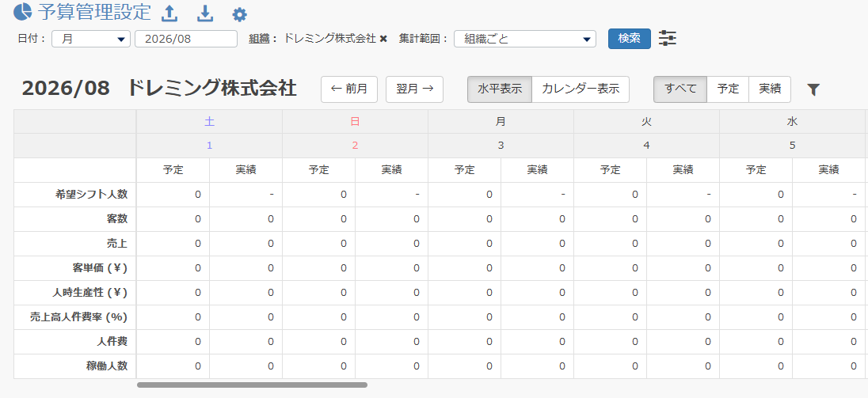Click the 人件費 予定 cell for day 4
This screenshot has width=868, height=398.
tap(610, 342)
